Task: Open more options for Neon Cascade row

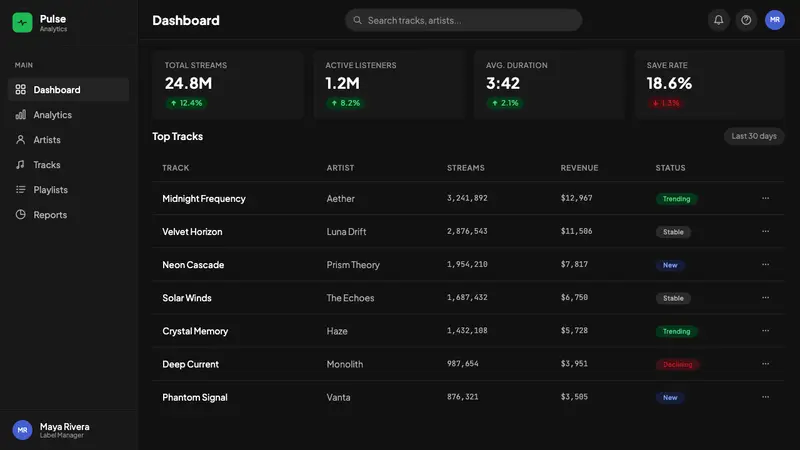Action: 765,264
